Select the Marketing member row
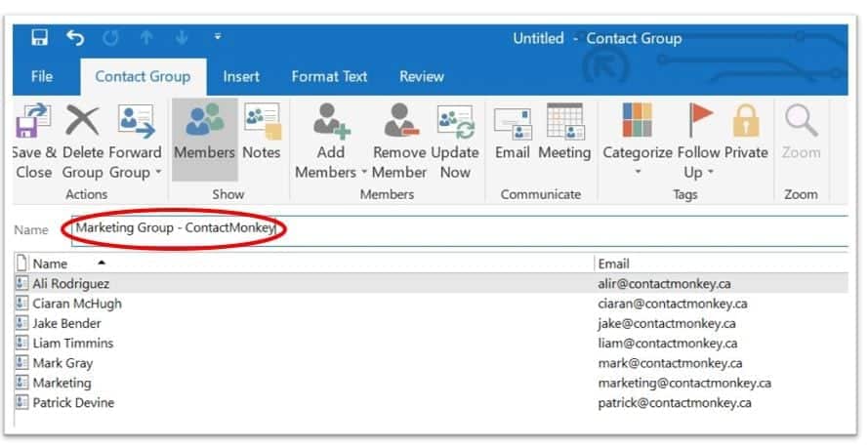Viewport: 868px width, 447px height. tap(432, 383)
